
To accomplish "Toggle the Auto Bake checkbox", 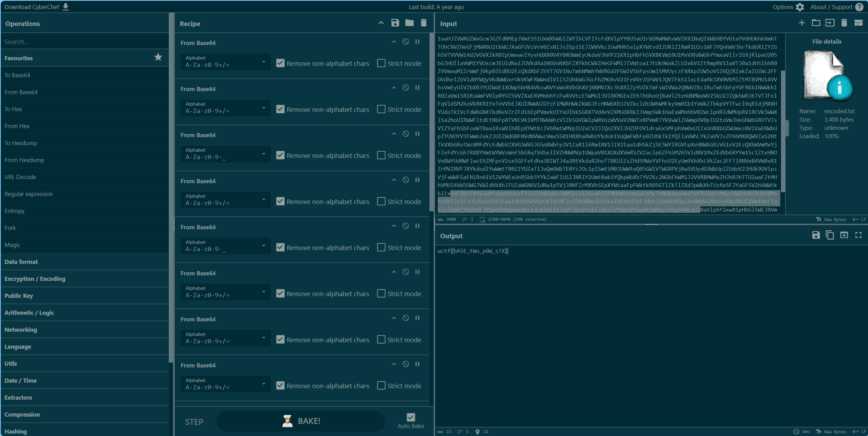I will (411, 417).
